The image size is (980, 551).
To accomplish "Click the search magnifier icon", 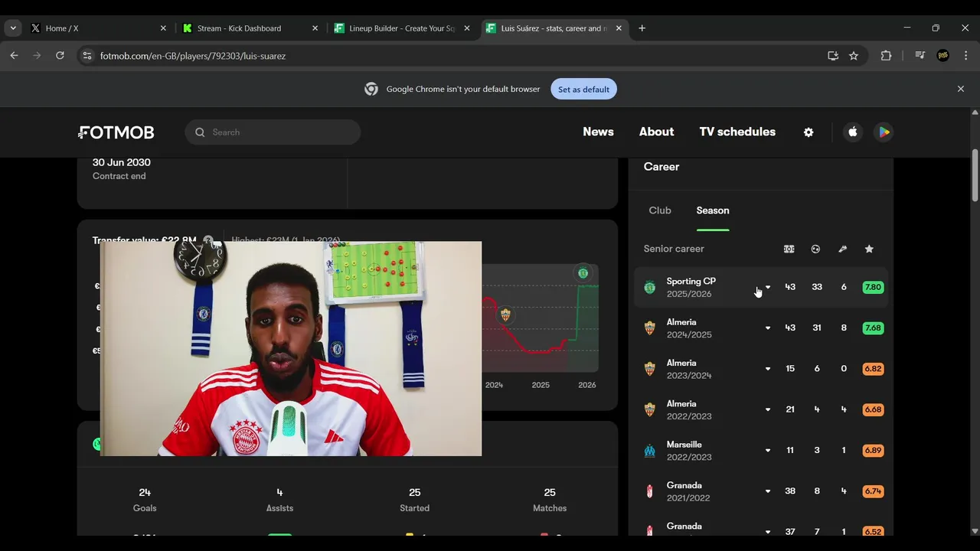I will coord(200,132).
